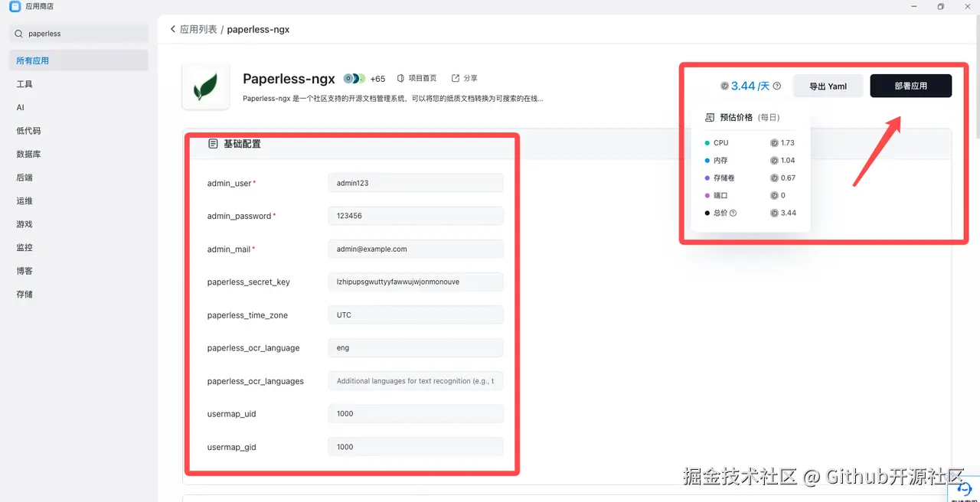Click the 导出 Yaml button

(828, 86)
